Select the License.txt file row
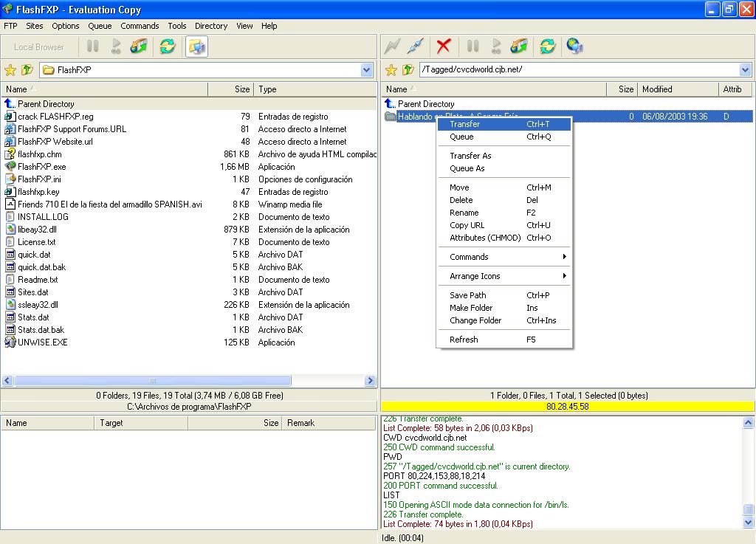This screenshot has width=756, height=544. click(189, 242)
